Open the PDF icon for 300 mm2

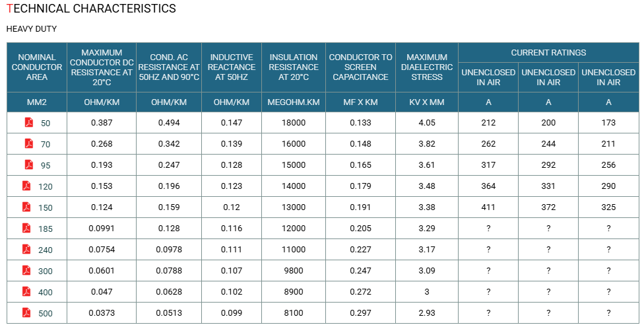[x=26, y=271]
